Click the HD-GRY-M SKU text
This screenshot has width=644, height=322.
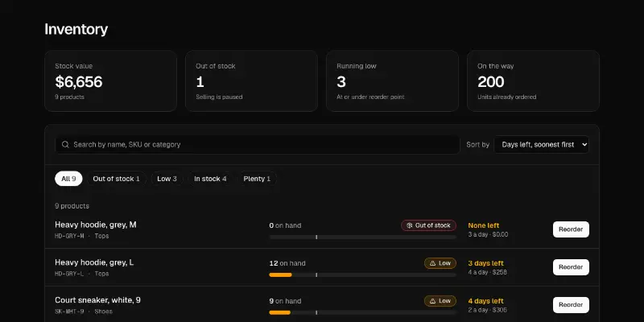(69, 236)
